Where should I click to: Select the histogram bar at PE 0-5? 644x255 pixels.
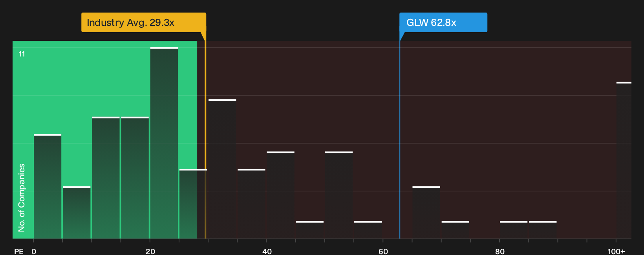pyautogui.click(x=48, y=186)
